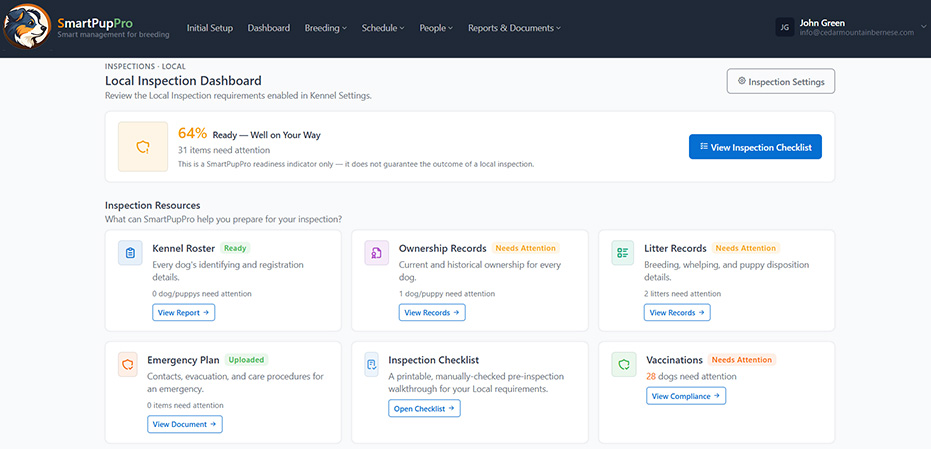The height and width of the screenshot is (449, 931).
Task: Click the Kennel Roster card title
Action: (x=183, y=248)
